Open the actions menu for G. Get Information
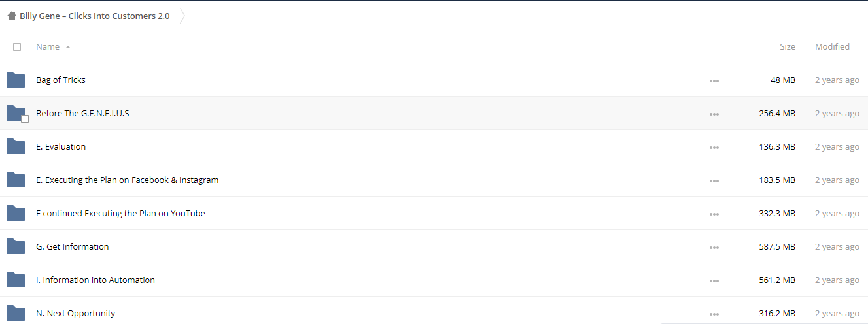The width and height of the screenshot is (868, 324). click(714, 247)
